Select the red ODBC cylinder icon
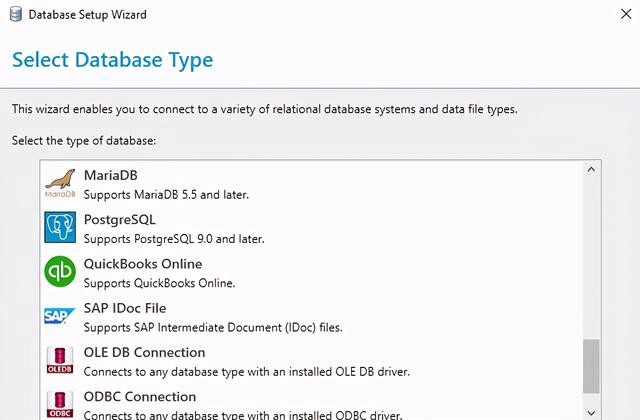 (x=60, y=404)
